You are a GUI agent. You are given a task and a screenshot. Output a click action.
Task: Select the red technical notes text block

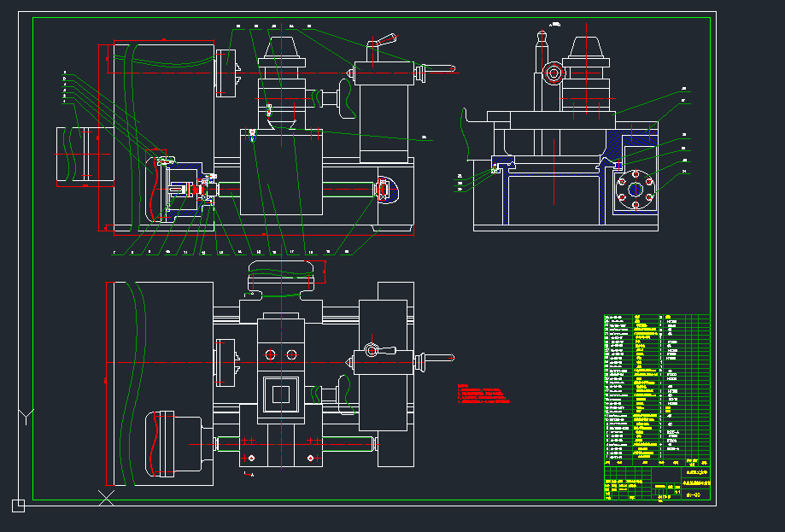click(x=483, y=394)
